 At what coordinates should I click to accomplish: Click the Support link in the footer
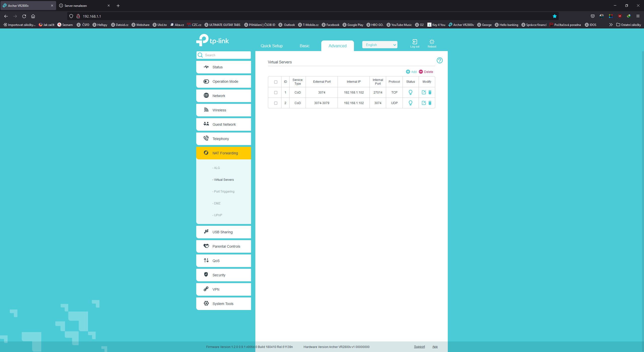419,347
